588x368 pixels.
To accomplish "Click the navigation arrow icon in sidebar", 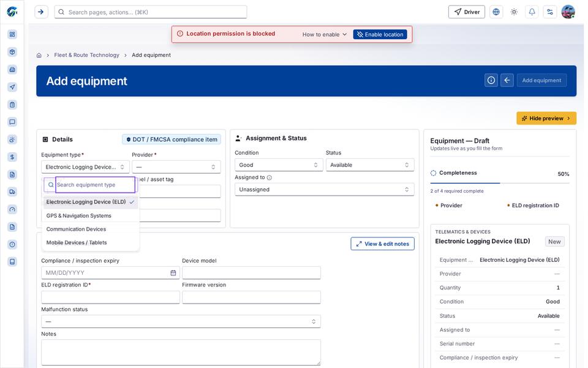I will [x=12, y=87].
